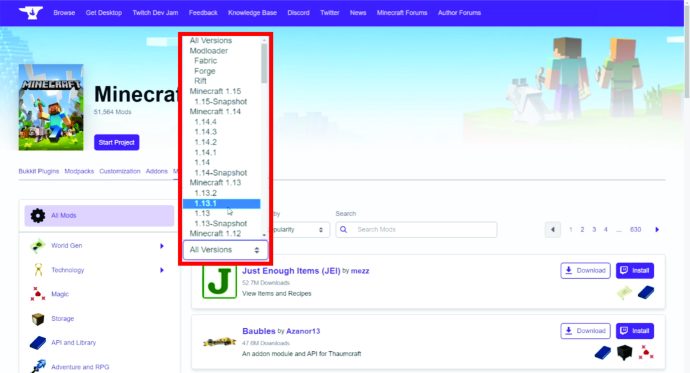Open the Magic category label
The height and width of the screenshot is (373, 690).
[60, 294]
